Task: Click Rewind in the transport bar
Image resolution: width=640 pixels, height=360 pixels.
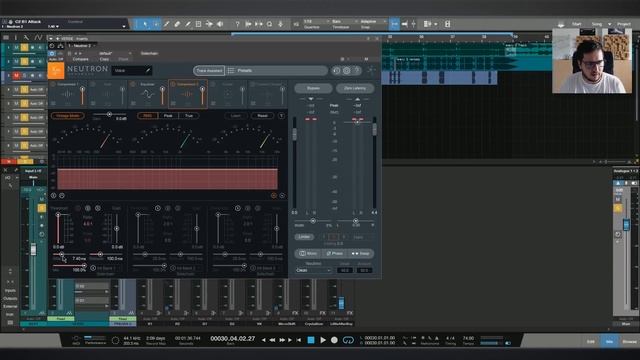Action: click(x=272, y=340)
